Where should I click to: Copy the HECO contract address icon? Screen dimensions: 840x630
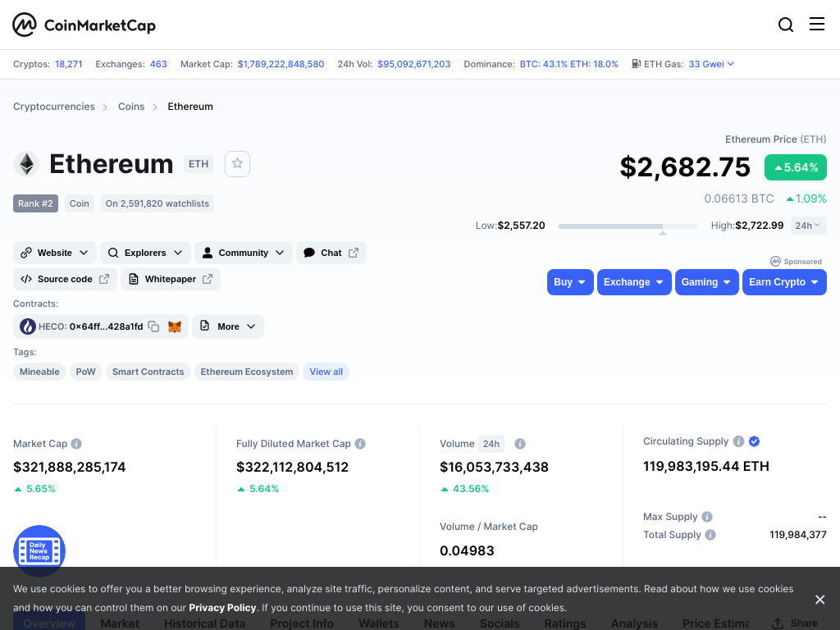click(153, 326)
